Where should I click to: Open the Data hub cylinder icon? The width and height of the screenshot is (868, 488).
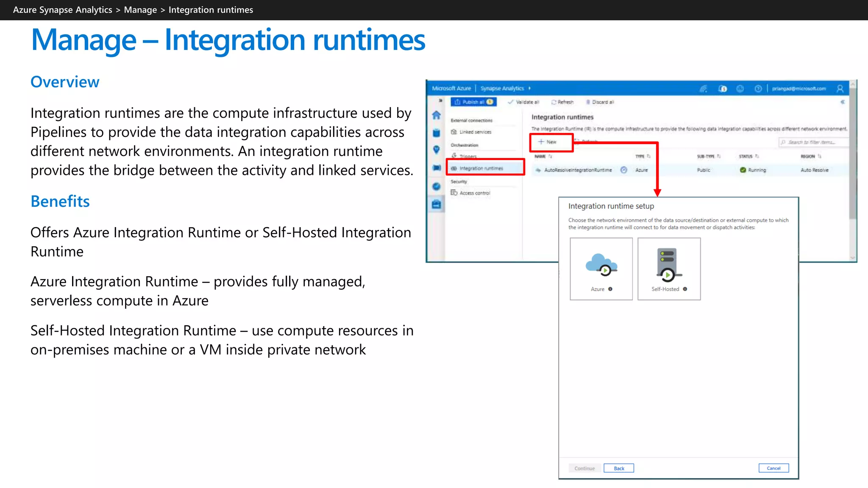(436, 133)
